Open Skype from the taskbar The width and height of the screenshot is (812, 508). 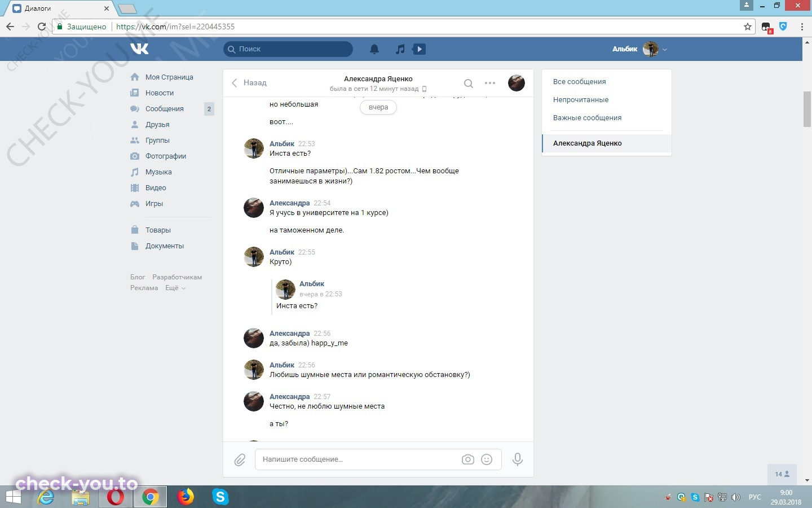point(220,497)
